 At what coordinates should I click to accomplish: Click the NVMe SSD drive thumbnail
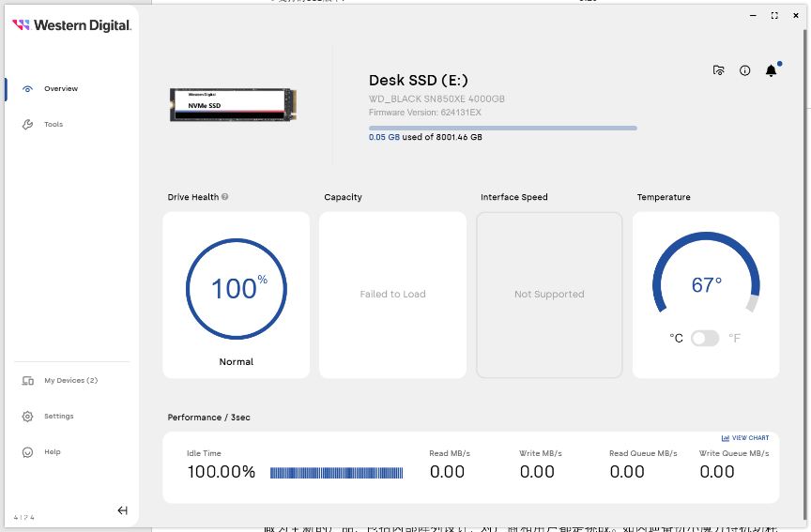pos(234,105)
